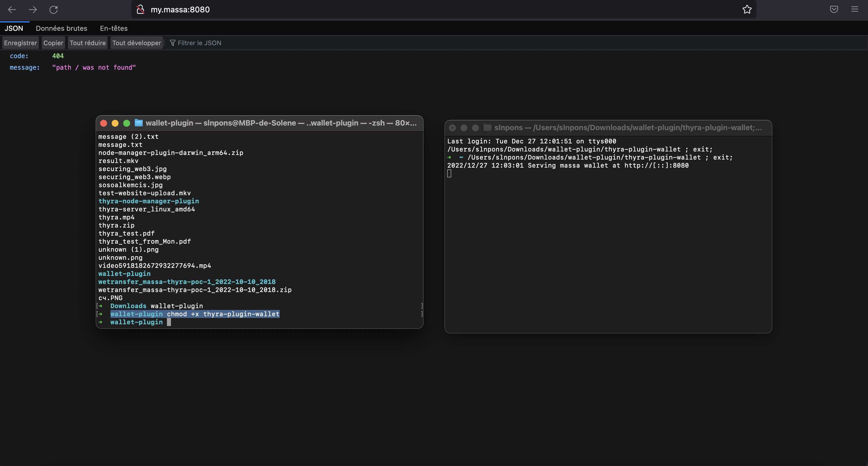The image size is (868, 466).
Task: Open site permissions via the shield icon
Action: tap(140, 10)
